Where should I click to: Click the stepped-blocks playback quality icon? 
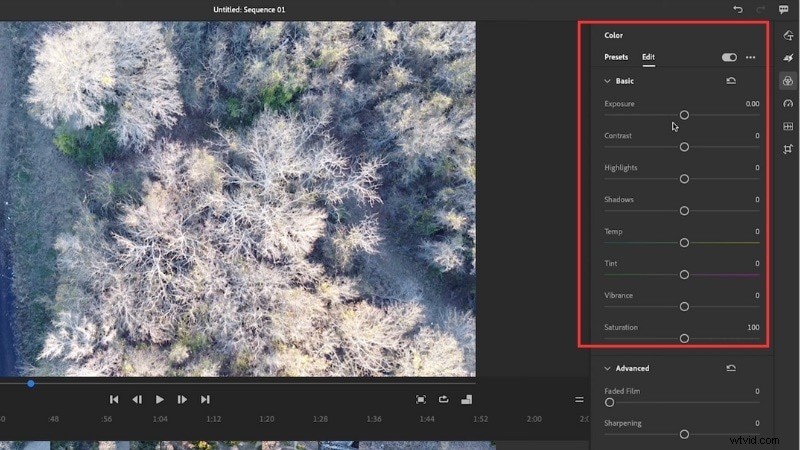click(x=466, y=399)
